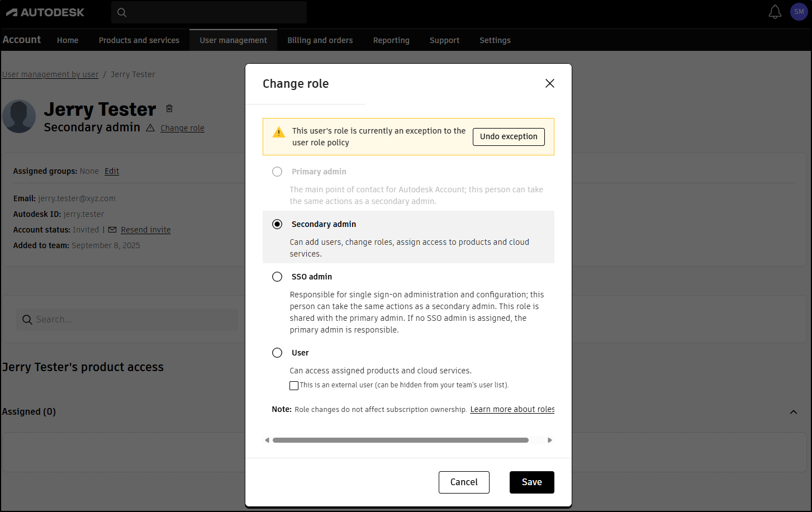This screenshot has width=812, height=512.
Task: Click the SSO admin role description text
Action: [417, 312]
